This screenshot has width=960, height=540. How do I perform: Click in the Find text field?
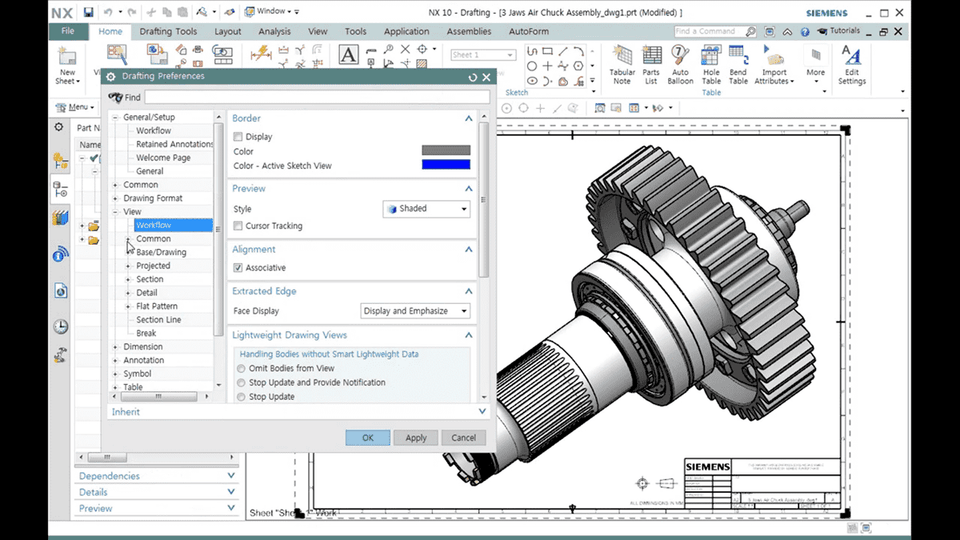pos(317,97)
